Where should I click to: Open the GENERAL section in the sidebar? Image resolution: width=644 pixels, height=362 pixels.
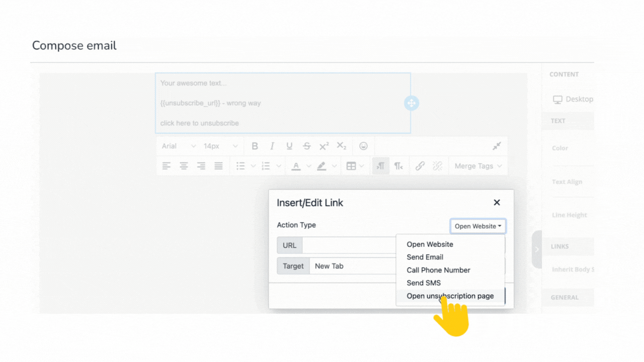[566, 297]
